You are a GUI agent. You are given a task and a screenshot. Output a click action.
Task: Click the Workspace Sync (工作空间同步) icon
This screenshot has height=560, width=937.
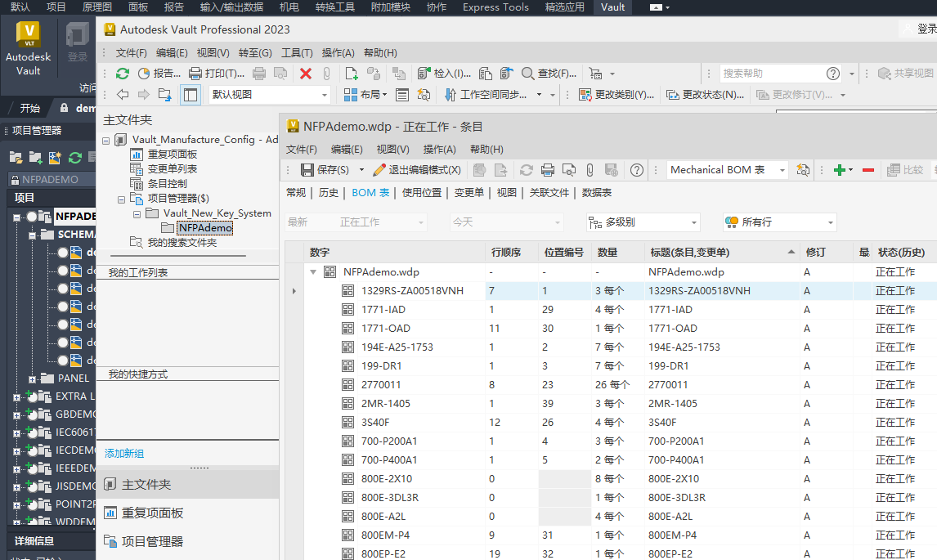(x=451, y=95)
